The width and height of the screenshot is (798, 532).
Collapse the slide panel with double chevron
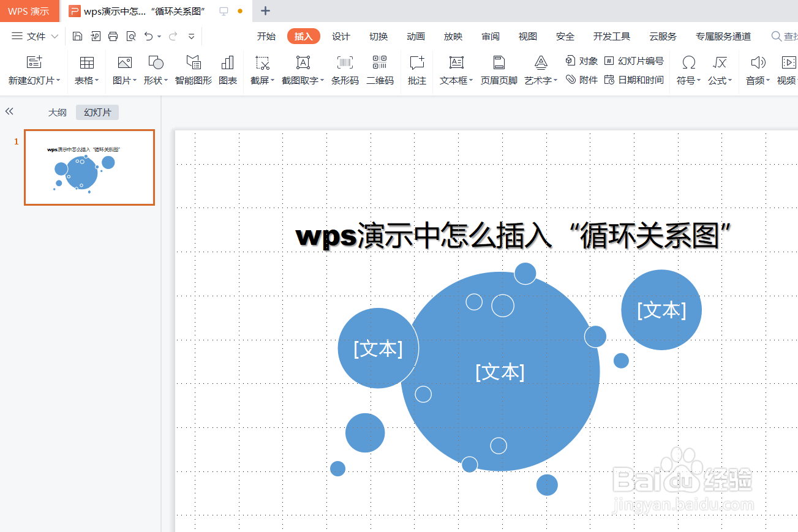point(9,111)
